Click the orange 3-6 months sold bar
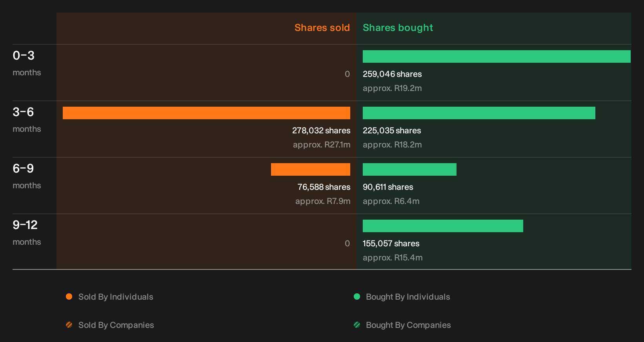 pos(206,113)
